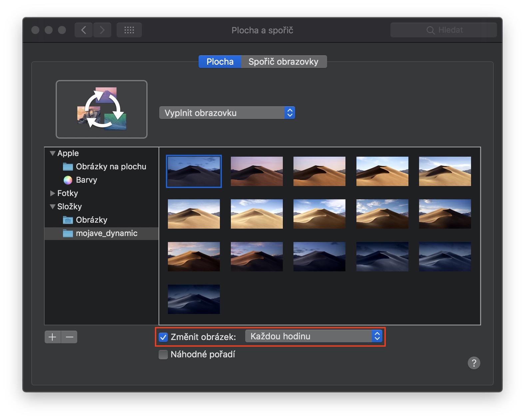
Task: Open the Vyplnit obrazovku dropdown
Action: coord(227,113)
